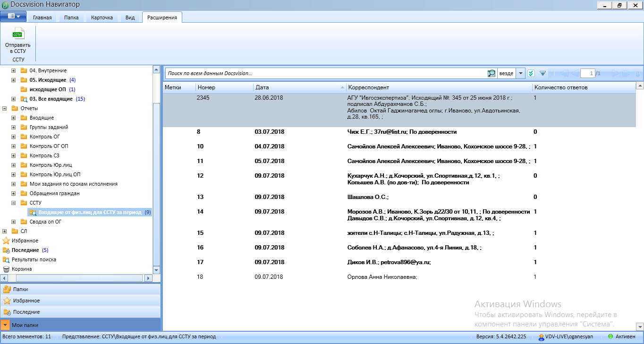Select the Сводка оп ОГ folder

coord(45,222)
